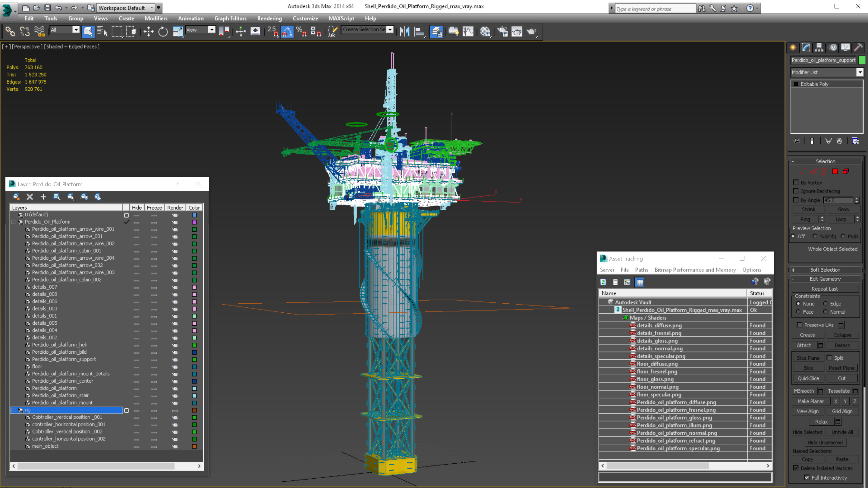
Task: Select SubObj preview selection radio
Action: tap(815, 236)
